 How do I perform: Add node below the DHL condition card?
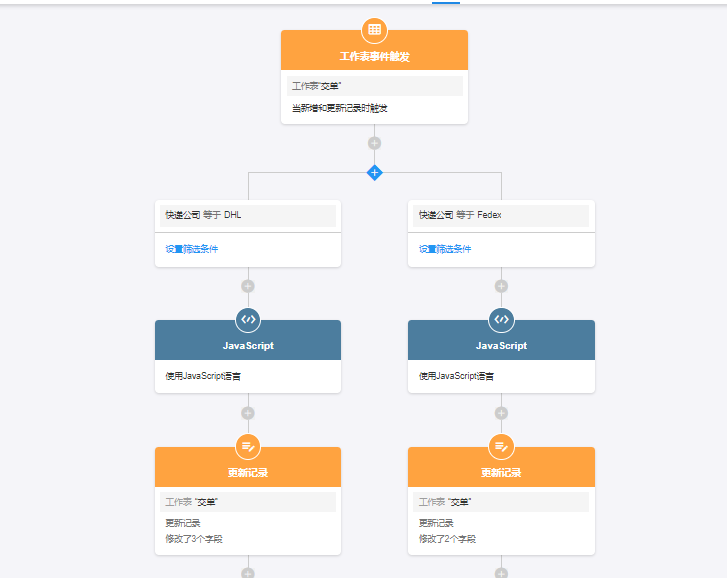pos(248,286)
